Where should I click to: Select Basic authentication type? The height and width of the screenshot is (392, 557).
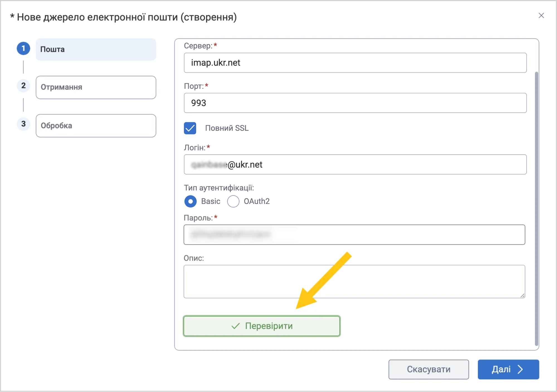point(191,201)
